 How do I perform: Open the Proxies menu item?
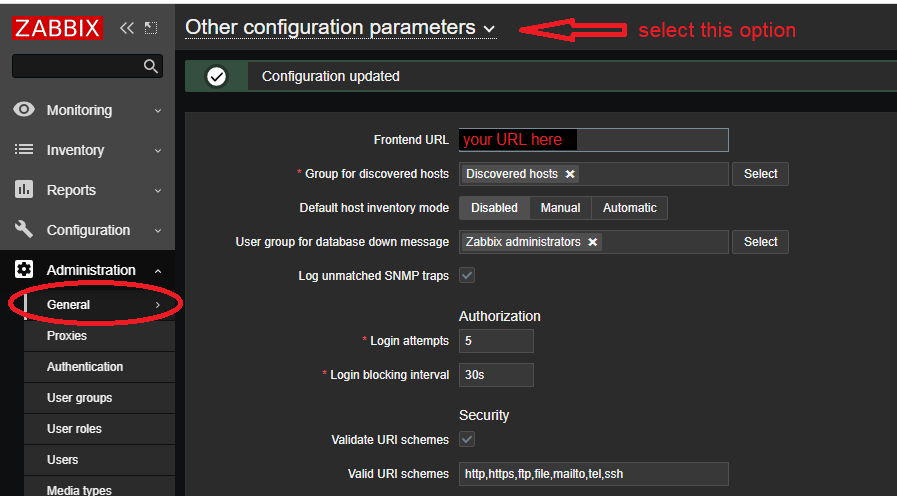[x=67, y=336]
